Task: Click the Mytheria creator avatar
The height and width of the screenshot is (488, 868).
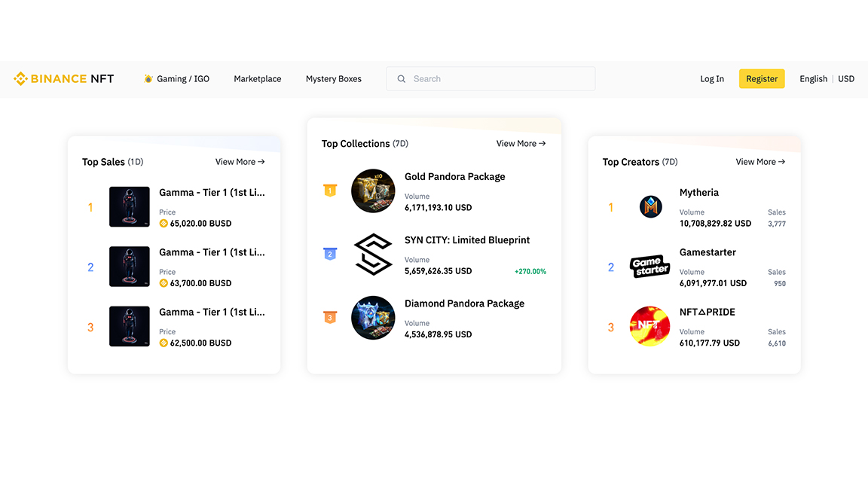Action: (x=650, y=206)
